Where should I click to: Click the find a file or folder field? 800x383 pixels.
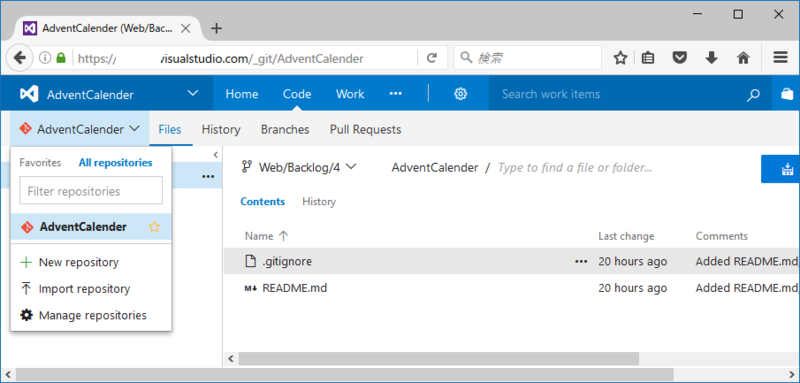tap(574, 167)
